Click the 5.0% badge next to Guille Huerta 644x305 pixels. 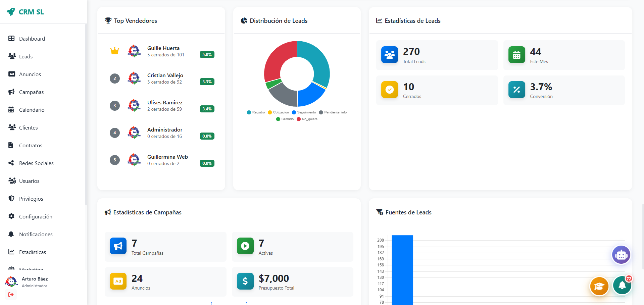pos(207,54)
